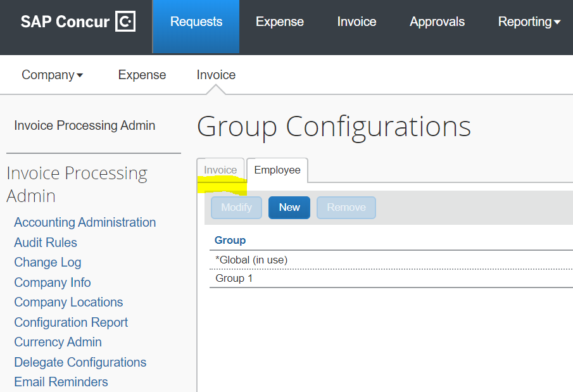Select Expense in the white sub-menu bar
Viewport: 573px width, 392px height.
click(x=142, y=75)
